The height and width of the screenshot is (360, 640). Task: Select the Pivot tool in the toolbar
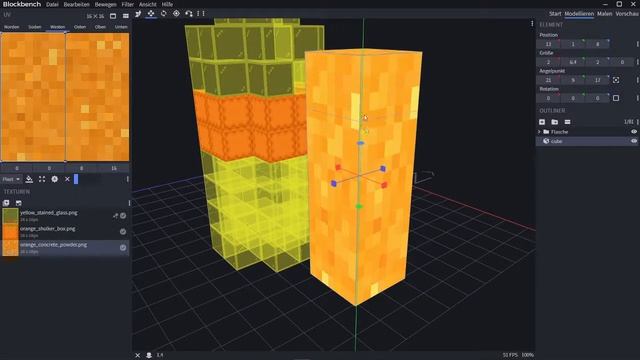tap(176, 13)
